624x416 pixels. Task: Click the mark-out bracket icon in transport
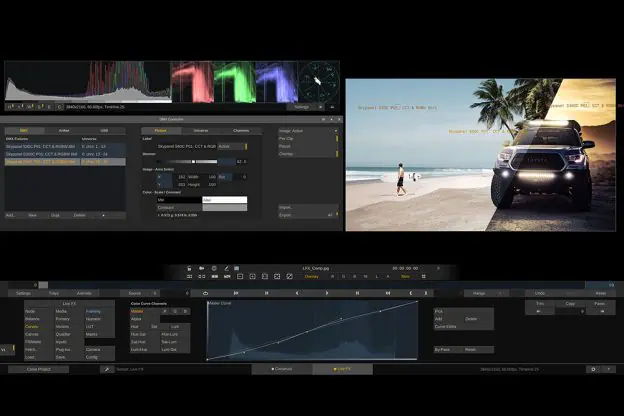pos(425,293)
